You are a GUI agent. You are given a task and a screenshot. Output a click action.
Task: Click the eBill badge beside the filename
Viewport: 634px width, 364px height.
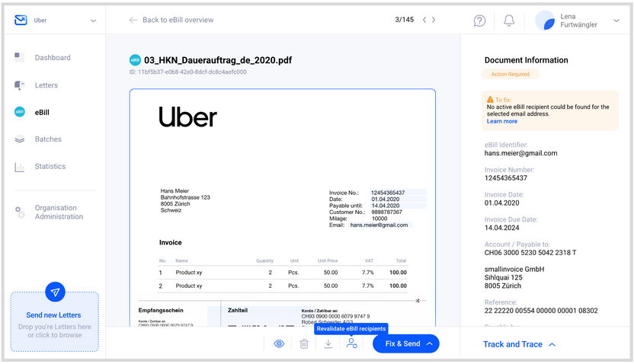coord(135,60)
